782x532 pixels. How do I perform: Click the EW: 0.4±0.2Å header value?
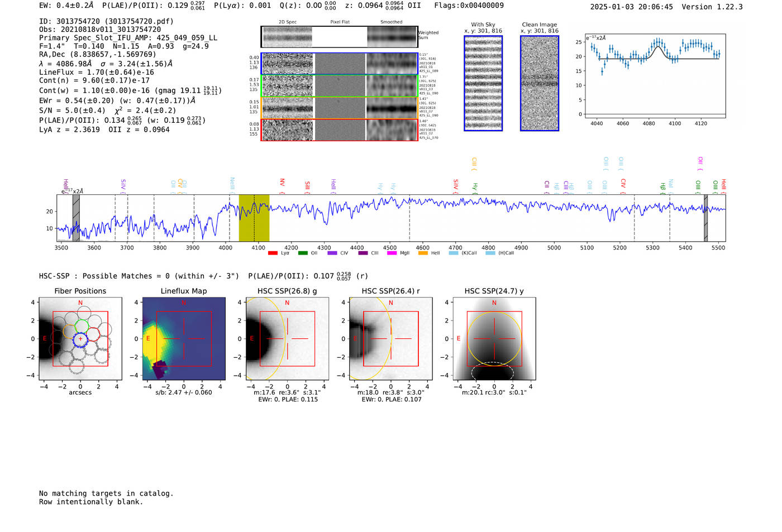click(66, 6)
